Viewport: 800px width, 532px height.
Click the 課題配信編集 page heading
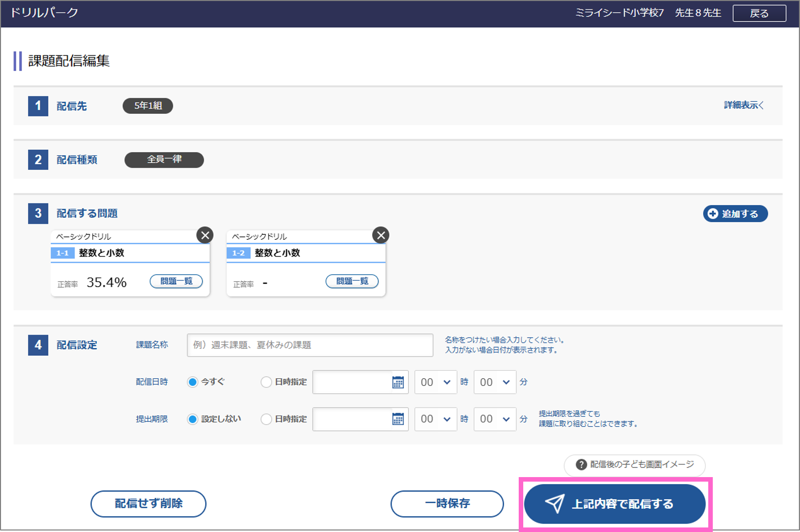tap(69, 61)
